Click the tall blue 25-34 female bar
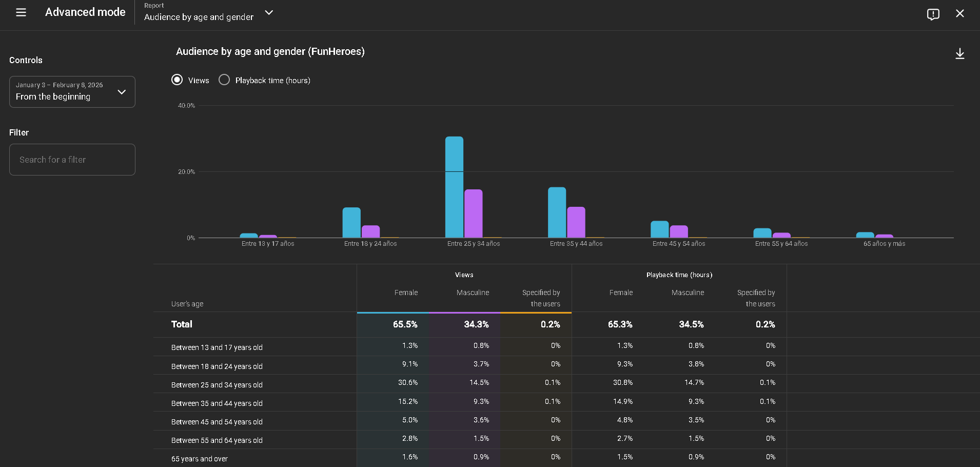This screenshot has height=467, width=980. pos(454,187)
